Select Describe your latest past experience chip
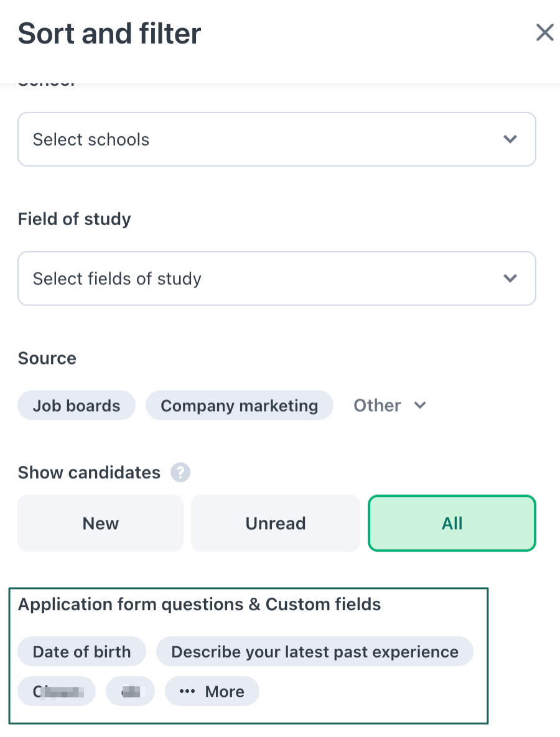 (x=314, y=652)
